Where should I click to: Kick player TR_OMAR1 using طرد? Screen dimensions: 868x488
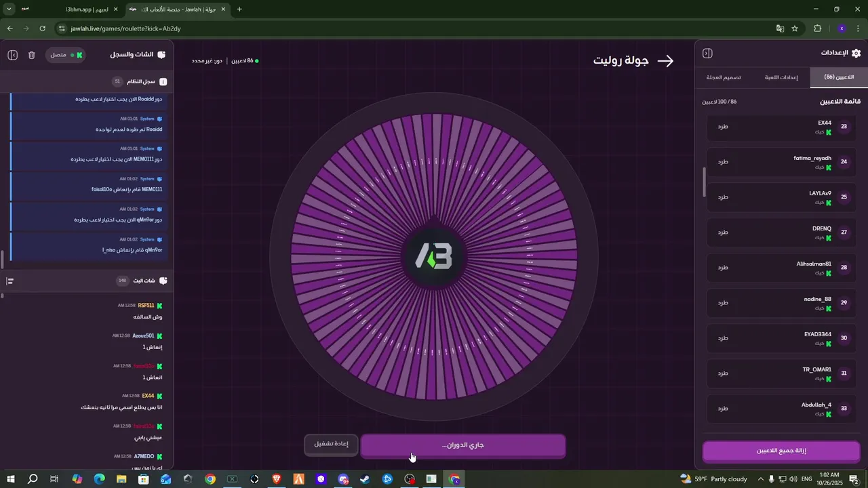coord(723,373)
